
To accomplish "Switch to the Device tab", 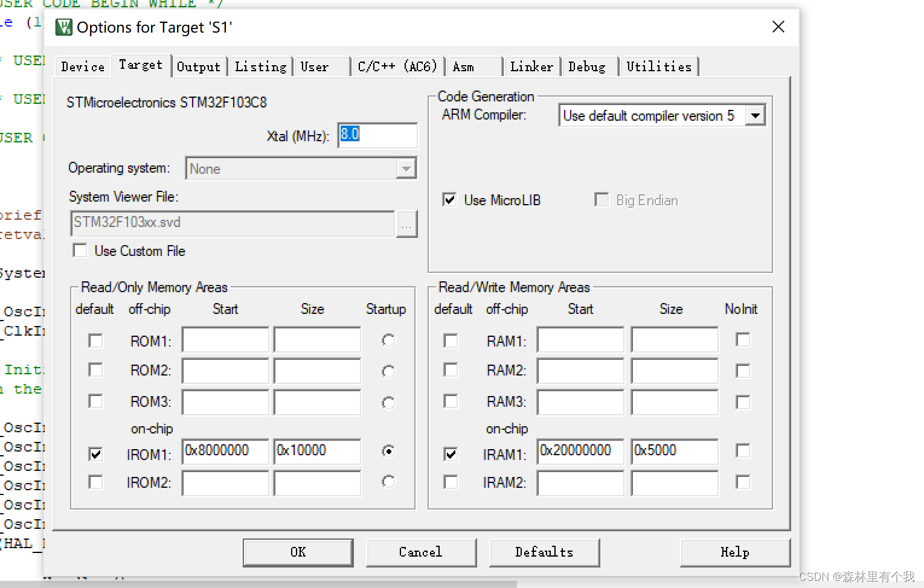I will tap(83, 66).
